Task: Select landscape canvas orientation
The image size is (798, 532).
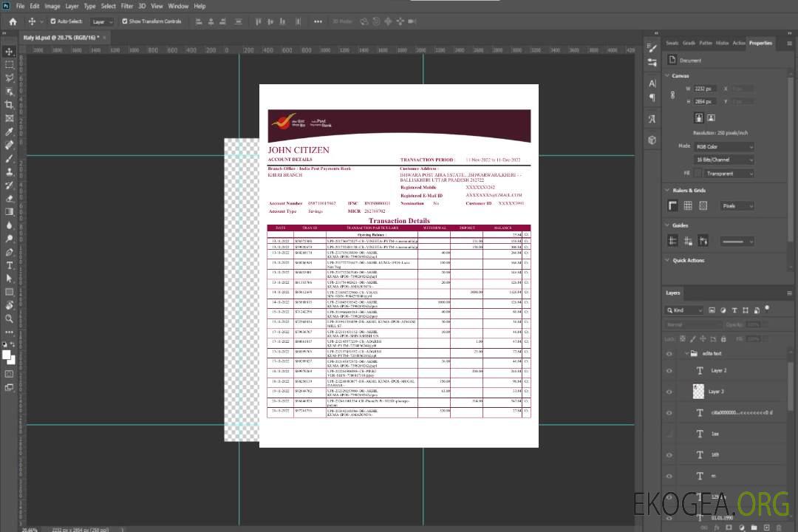Action: coord(711,118)
